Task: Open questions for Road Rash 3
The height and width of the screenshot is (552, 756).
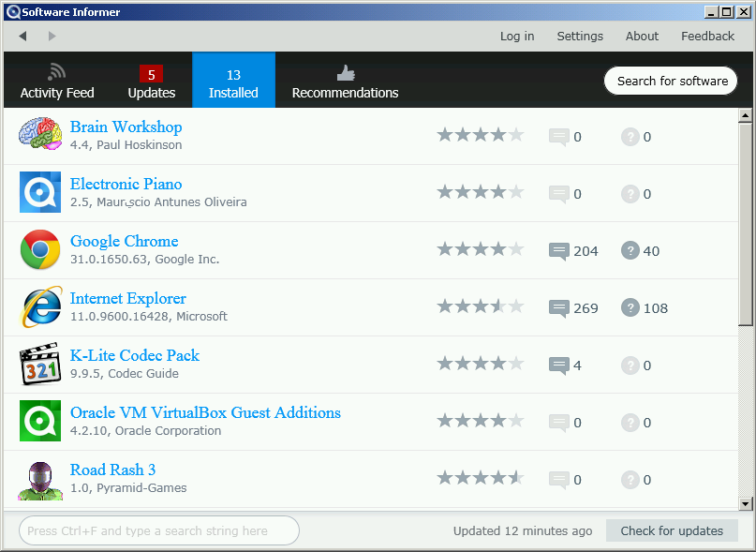Action: (x=636, y=480)
